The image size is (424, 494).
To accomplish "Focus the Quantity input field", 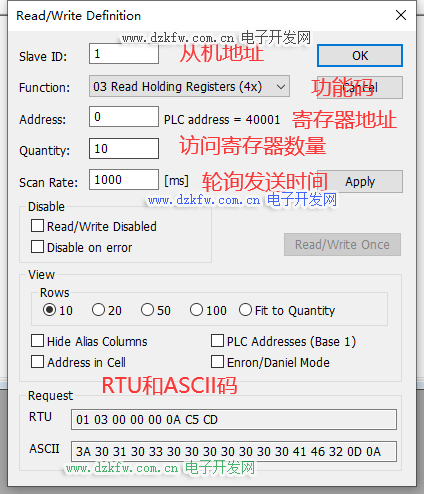I will pos(124,149).
